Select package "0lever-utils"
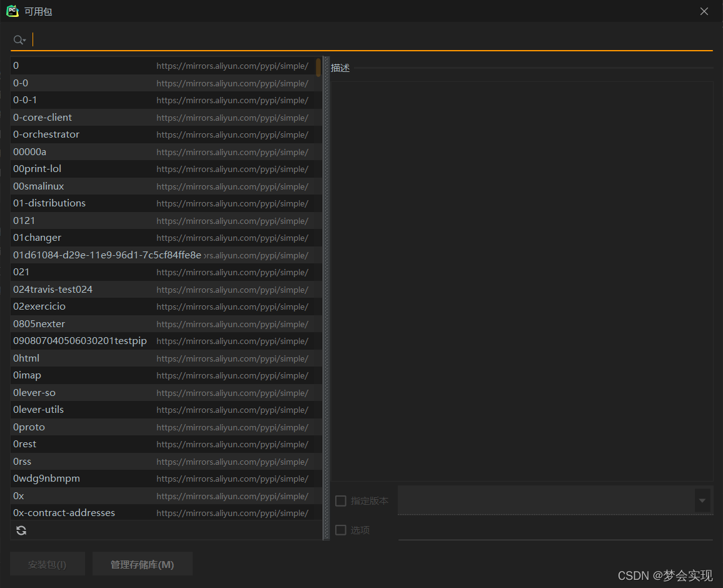The width and height of the screenshot is (723, 588). 166,410
